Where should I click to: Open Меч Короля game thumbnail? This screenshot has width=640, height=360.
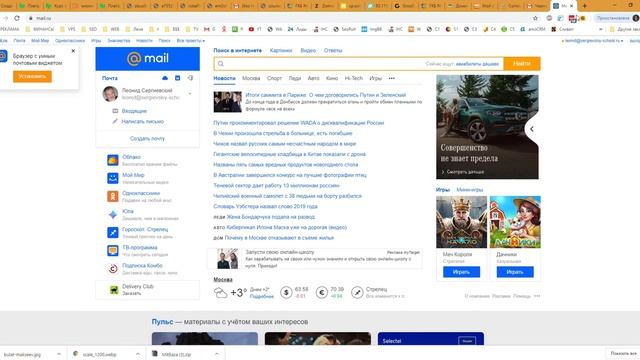462,222
